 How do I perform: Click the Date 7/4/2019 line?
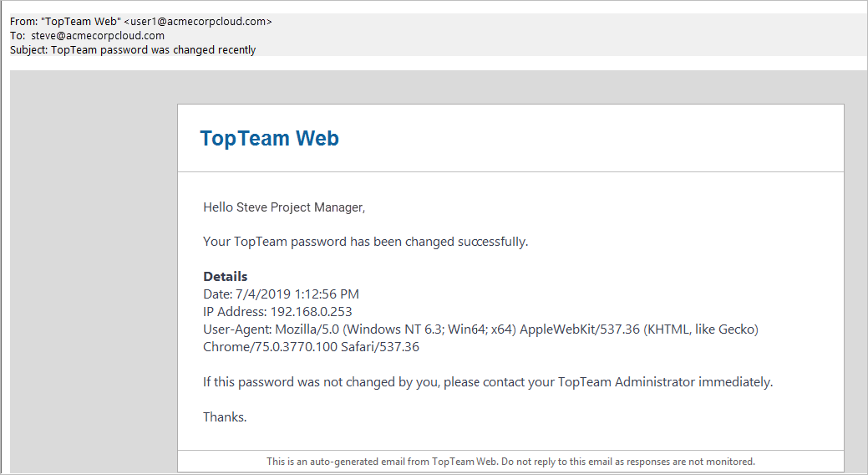coord(281,294)
